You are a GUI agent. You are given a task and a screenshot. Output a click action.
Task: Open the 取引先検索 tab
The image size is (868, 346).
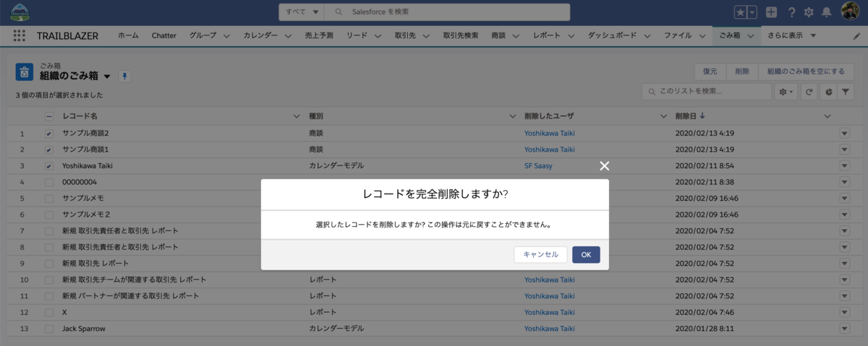[x=461, y=35]
